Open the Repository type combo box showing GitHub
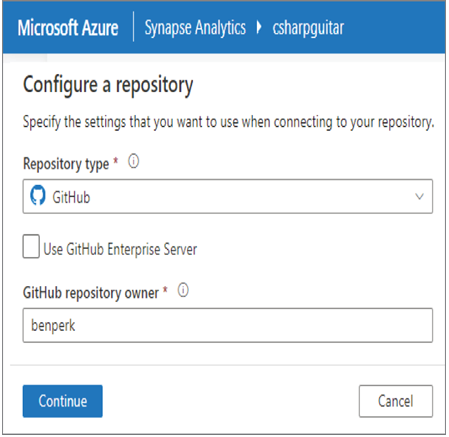Screen dimensions: 449x437 pos(228,196)
